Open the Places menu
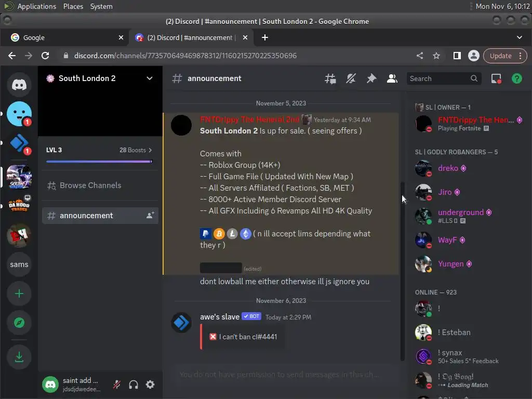The width and height of the screenshot is (532, 399). [73, 6]
